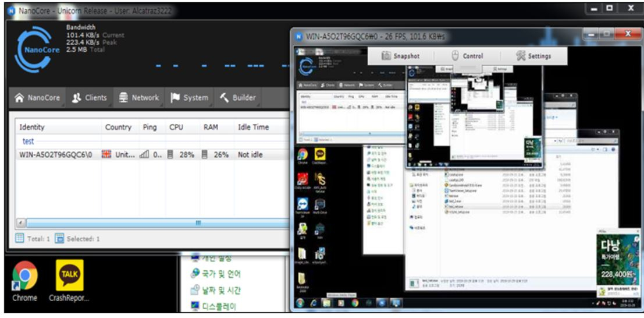Viewport: 644px width, 318px height.
Task: Click the 다낭 advertisement popup image
Action: click(617, 260)
